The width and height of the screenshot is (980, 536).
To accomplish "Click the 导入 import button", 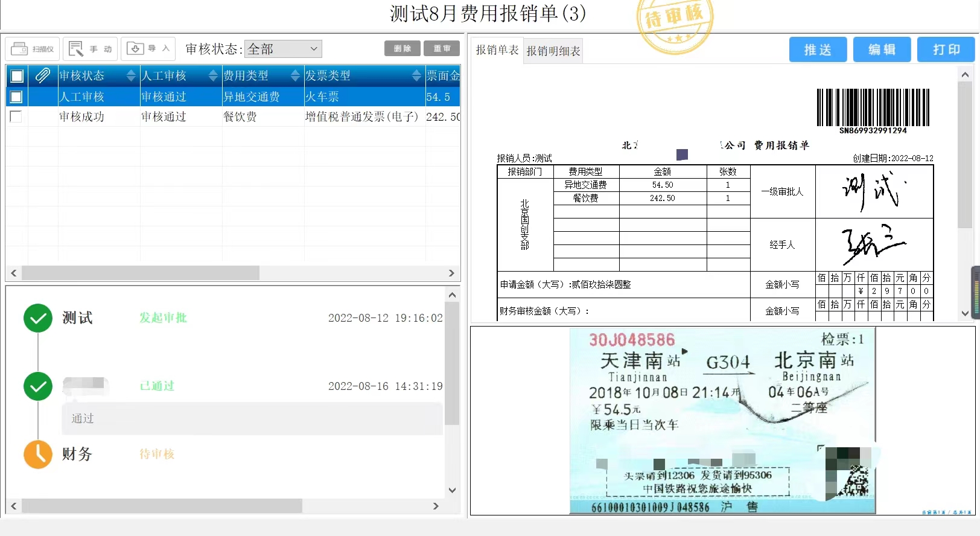I will click(x=148, y=49).
